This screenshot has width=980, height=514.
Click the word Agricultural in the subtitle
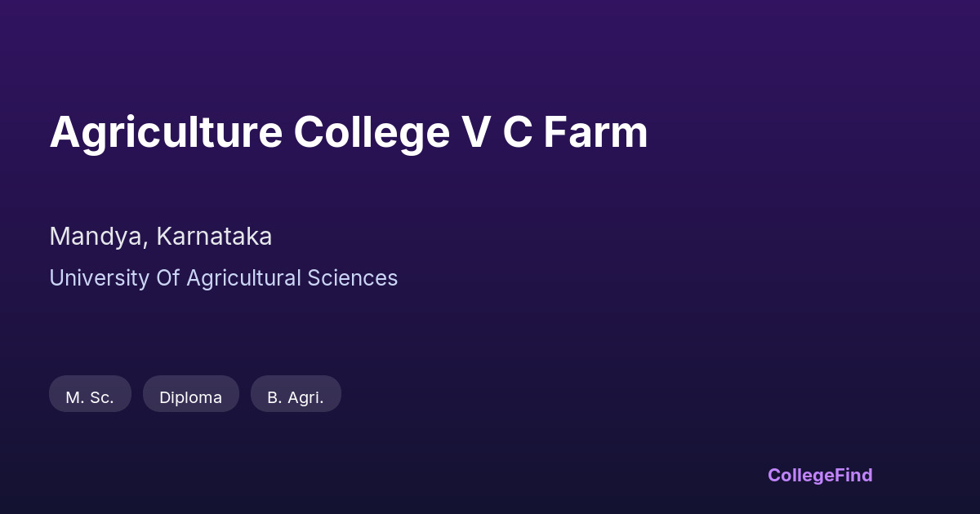tap(244, 278)
